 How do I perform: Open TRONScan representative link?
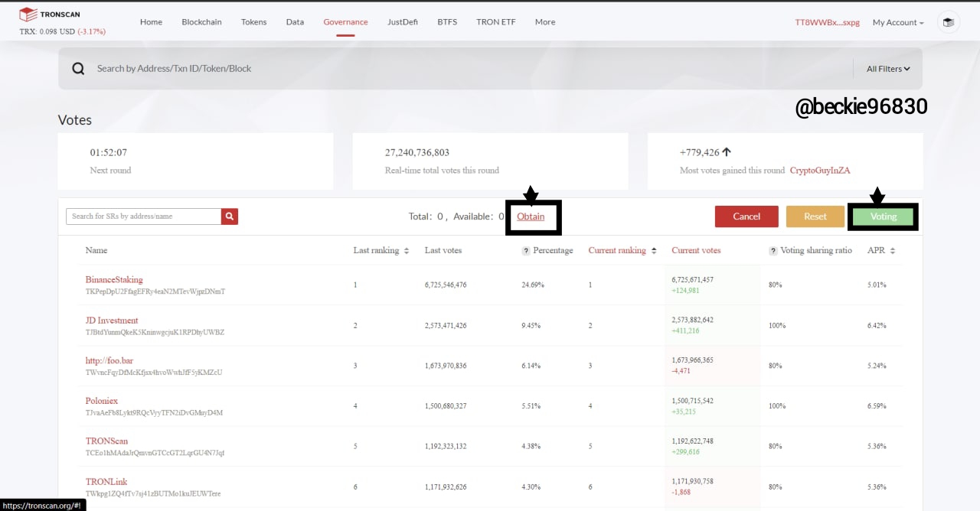coord(106,441)
